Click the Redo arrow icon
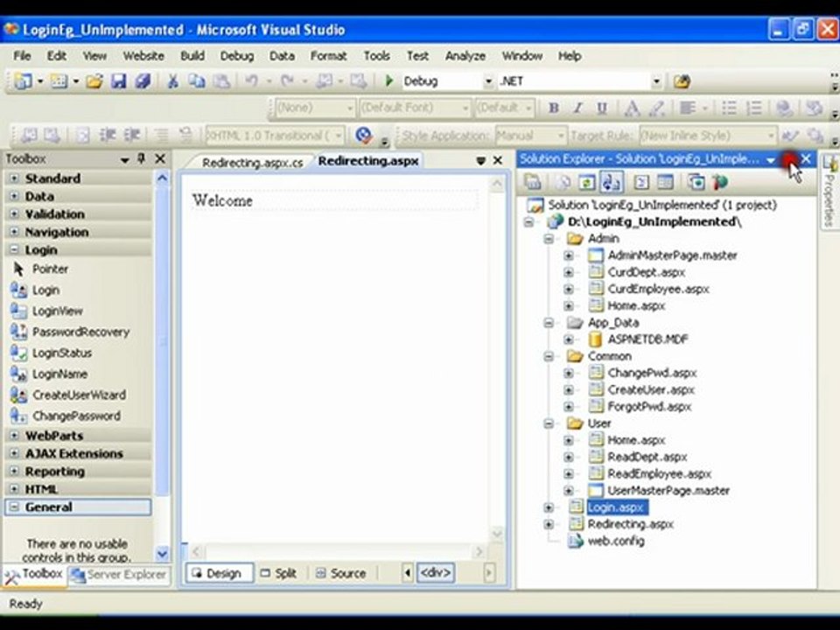 pos(288,81)
